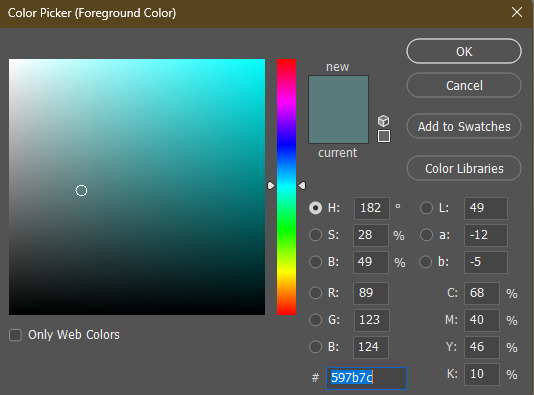Click the 'Color Picker (Foreground Color)' title text
The width and height of the screenshot is (534, 395).
coord(92,13)
